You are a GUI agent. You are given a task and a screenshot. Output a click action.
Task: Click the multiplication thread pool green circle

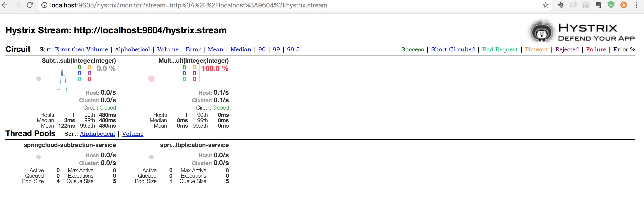pyautogui.click(x=151, y=157)
